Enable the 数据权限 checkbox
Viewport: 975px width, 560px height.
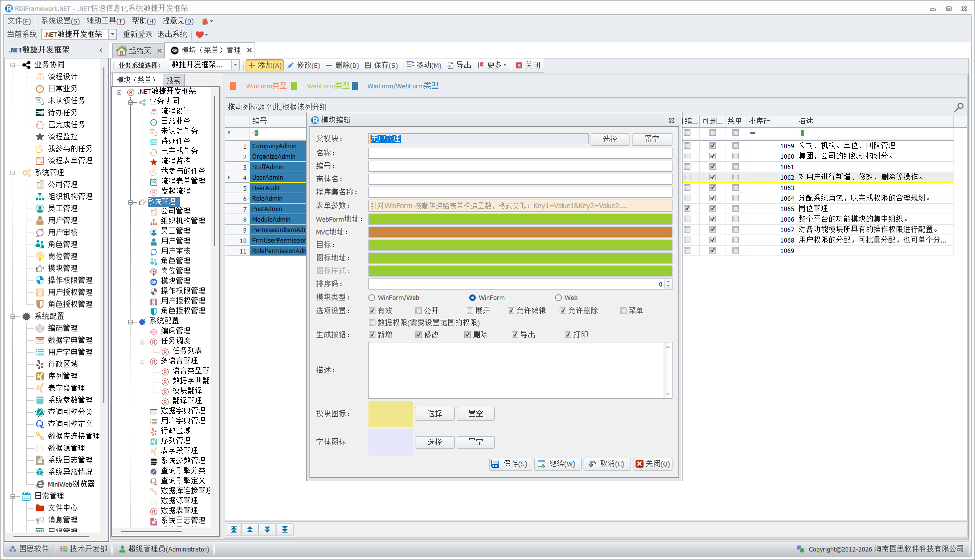[372, 322]
